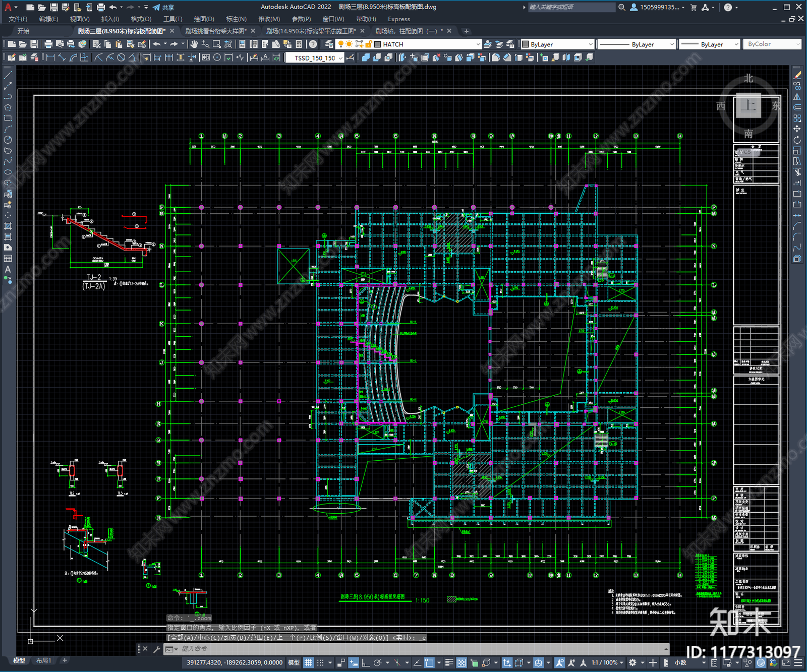Switch to 布局1 layout tab

44,660
